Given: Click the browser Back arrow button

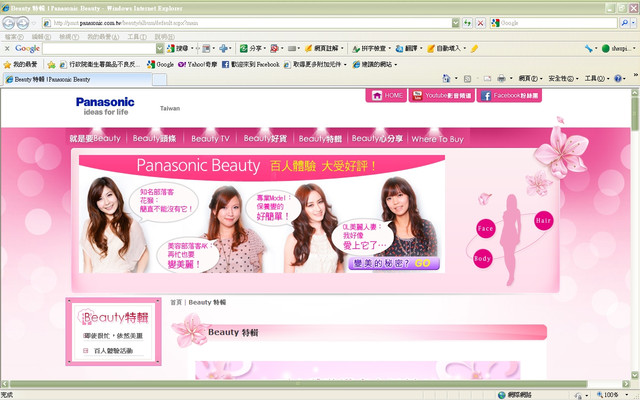Looking at the screenshot, I should click(x=9, y=23).
